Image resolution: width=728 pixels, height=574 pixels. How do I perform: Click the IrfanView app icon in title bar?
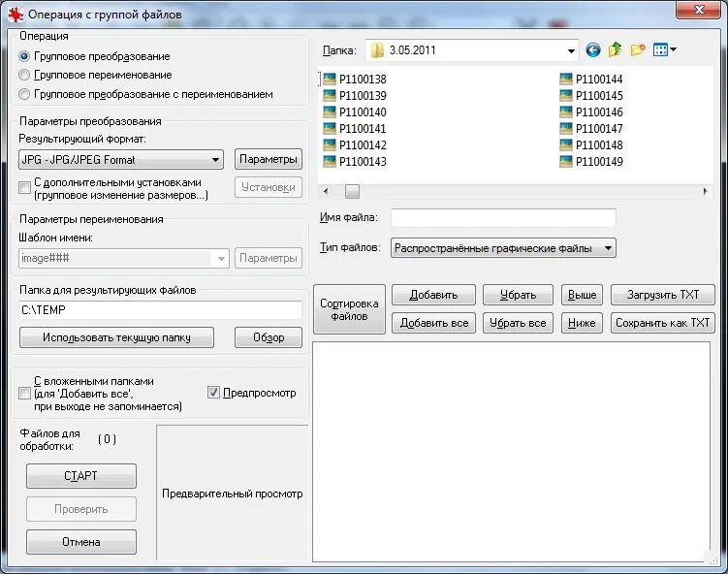pos(16,15)
